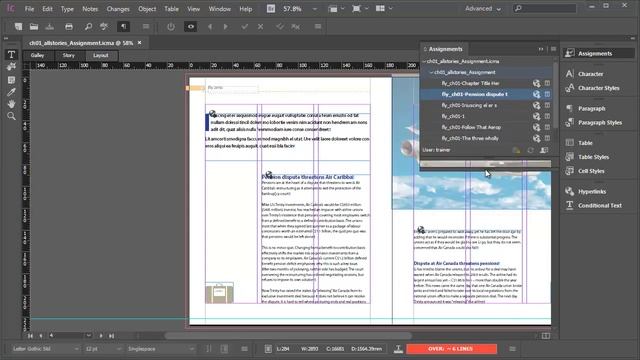The width and height of the screenshot is (640, 360).
Task: Click the Check Spelling toolbar icon
Action: click(x=104, y=27)
